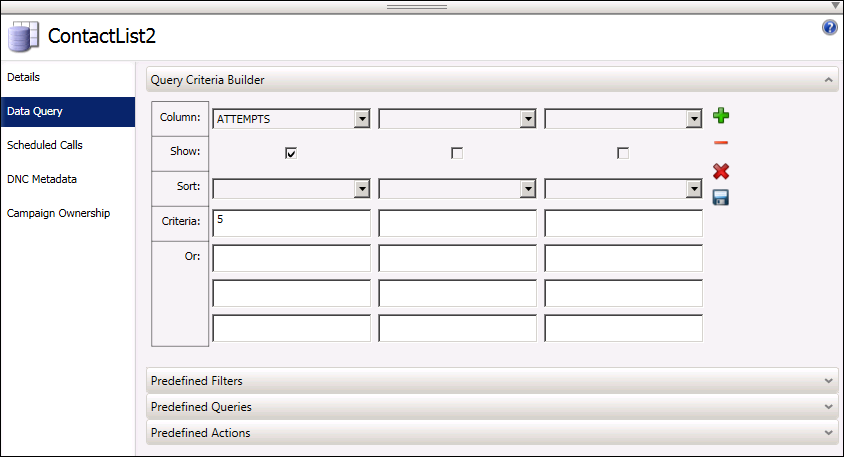Tick the Show checkbox in third column
This screenshot has height=457, width=844.
[623, 153]
